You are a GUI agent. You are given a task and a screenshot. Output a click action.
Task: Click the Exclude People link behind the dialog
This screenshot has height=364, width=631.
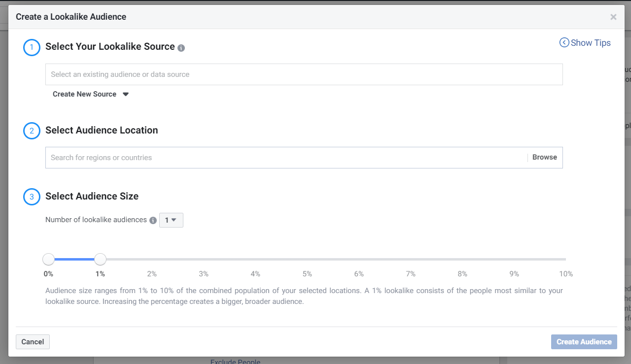(x=235, y=362)
